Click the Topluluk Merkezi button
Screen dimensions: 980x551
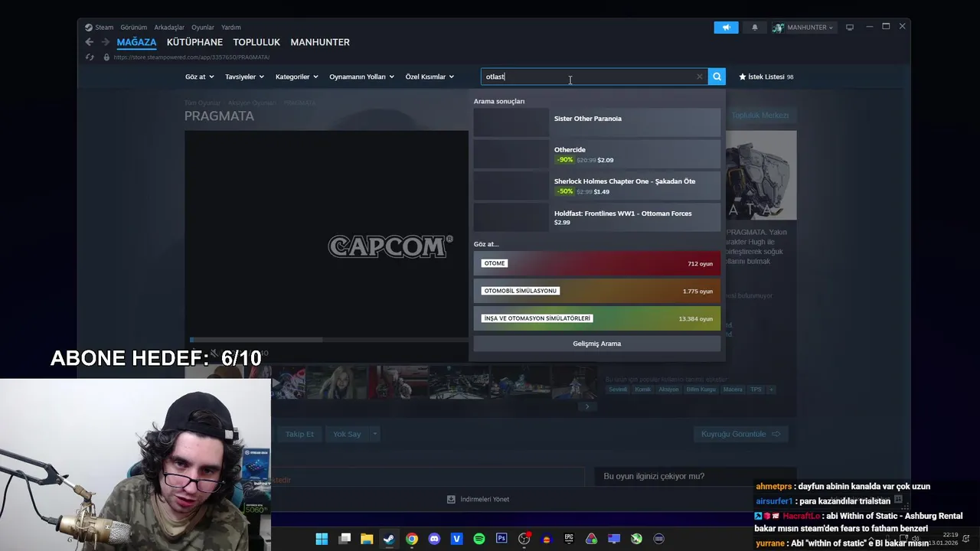click(759, 116)
